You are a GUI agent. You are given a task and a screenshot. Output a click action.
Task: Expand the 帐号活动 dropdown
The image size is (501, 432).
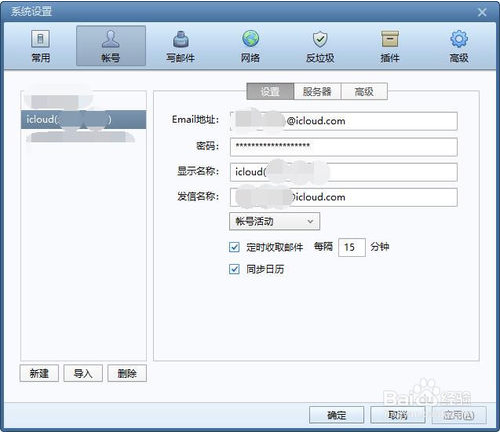[274, 221]
